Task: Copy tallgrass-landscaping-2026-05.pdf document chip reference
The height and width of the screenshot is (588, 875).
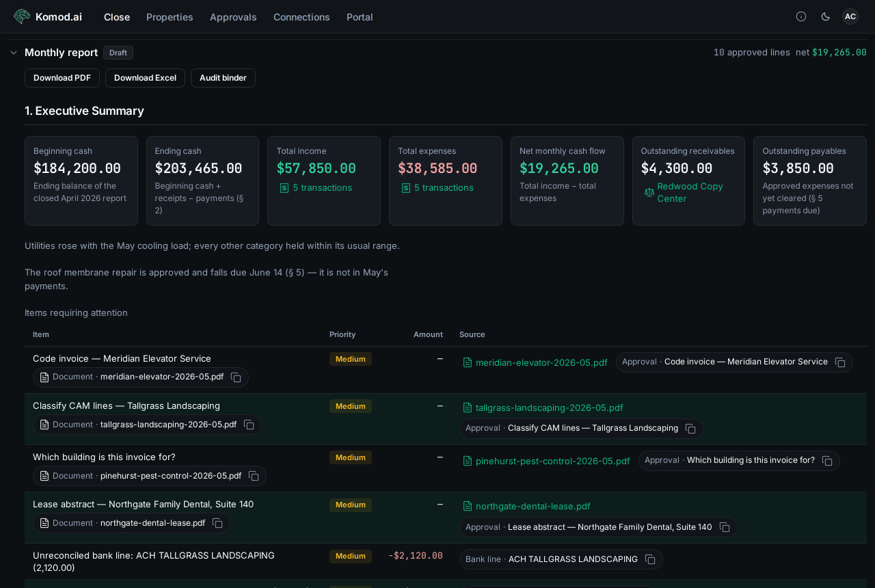Action: pos(249,425)
